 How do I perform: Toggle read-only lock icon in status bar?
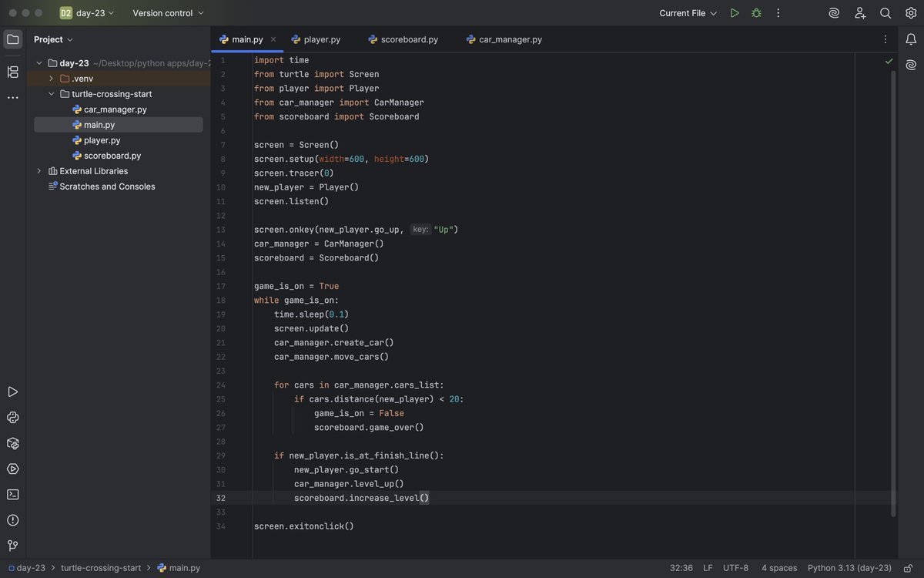point(909,568)
